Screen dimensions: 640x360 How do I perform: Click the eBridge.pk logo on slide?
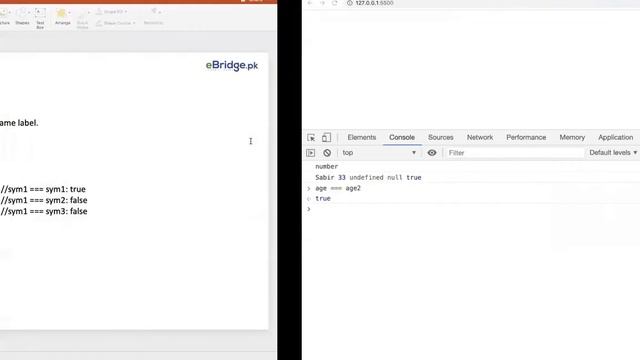click(x=232, y=65)
